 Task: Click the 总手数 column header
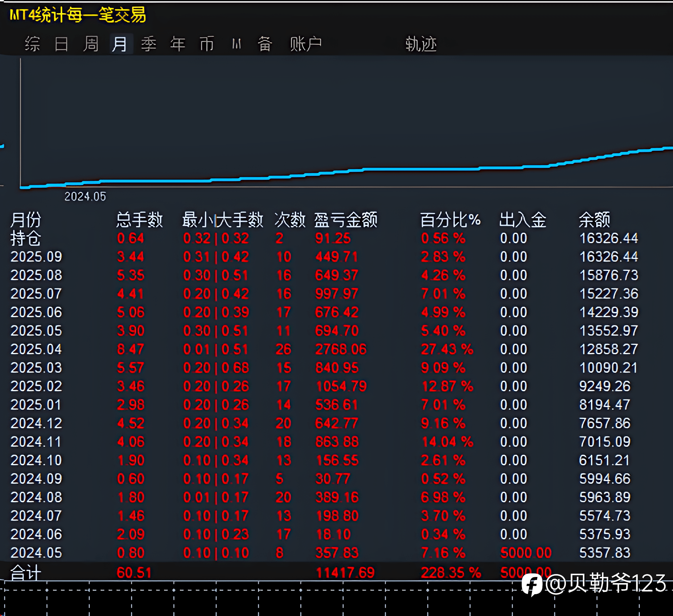139,219
